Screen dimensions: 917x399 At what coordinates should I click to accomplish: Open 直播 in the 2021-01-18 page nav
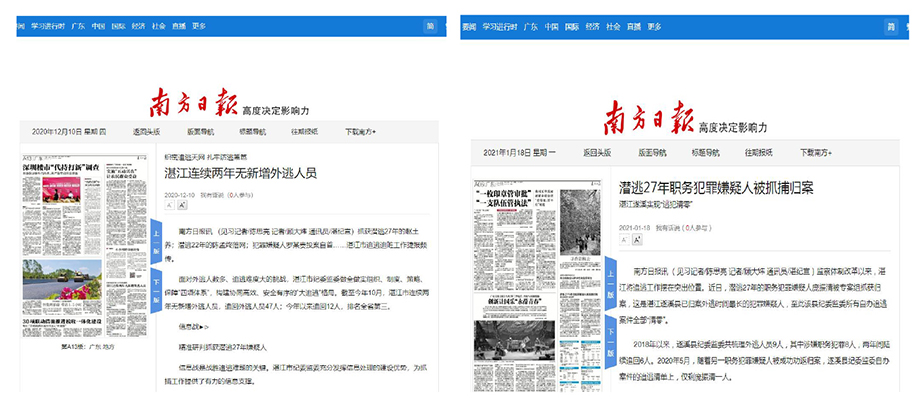tap(634, 27)
